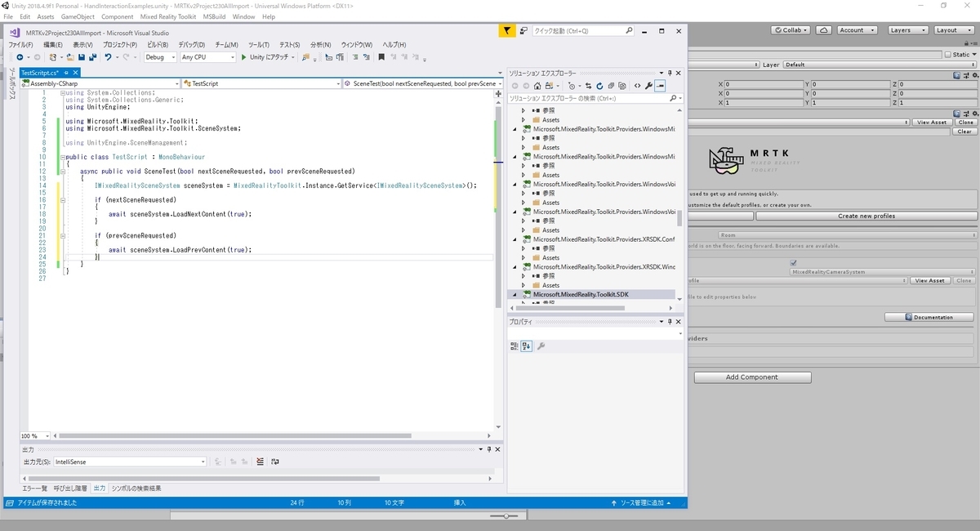
Task: Click the wrench Properties icon in Solution Explorer
Action: [x=648, y=86]
